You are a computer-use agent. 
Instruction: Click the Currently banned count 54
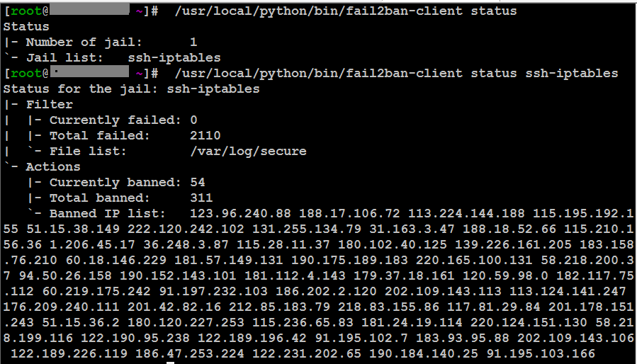(x=198, y=182)
